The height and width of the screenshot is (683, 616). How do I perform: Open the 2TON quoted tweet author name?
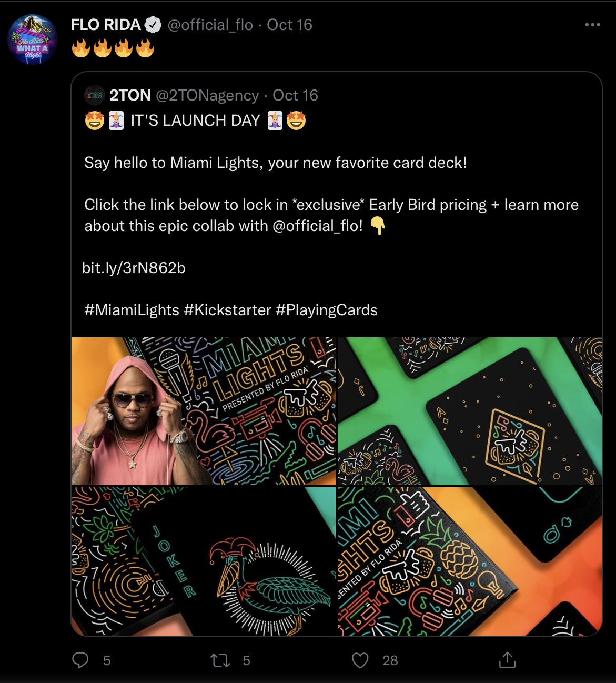click(x=130, y=95)
